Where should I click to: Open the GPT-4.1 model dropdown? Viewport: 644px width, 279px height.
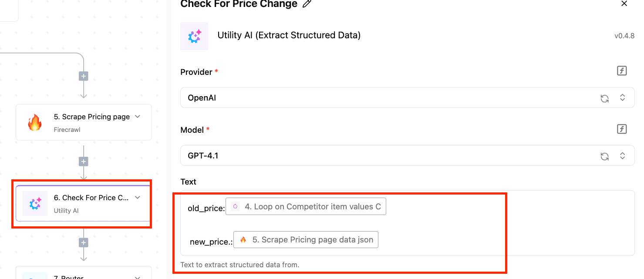pos(407,155)
